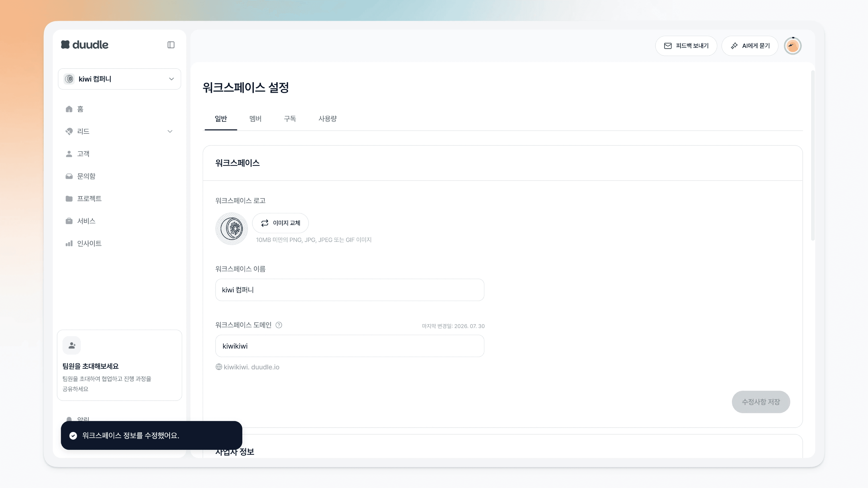Image resolution: width=868 pixels, height=488 pixels.
Task: Open 리드 menu item
Action: pyautogui.click(x=83, y=131)
